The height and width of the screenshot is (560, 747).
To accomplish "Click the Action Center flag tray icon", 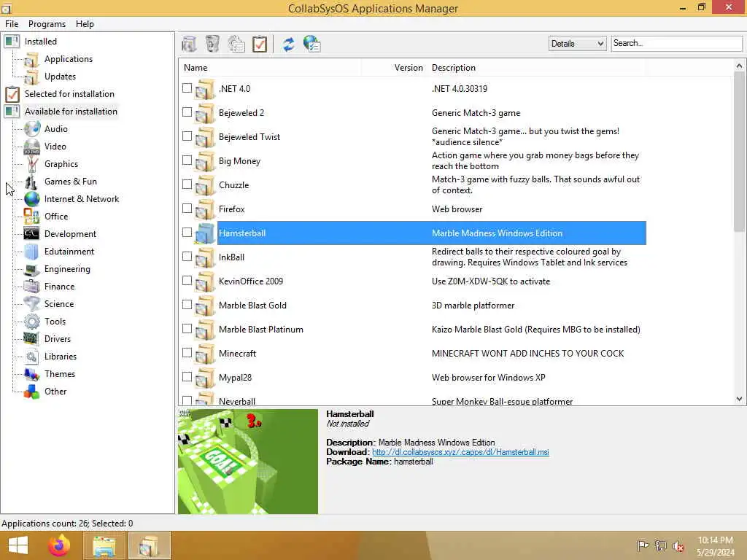I will (643, 545).
